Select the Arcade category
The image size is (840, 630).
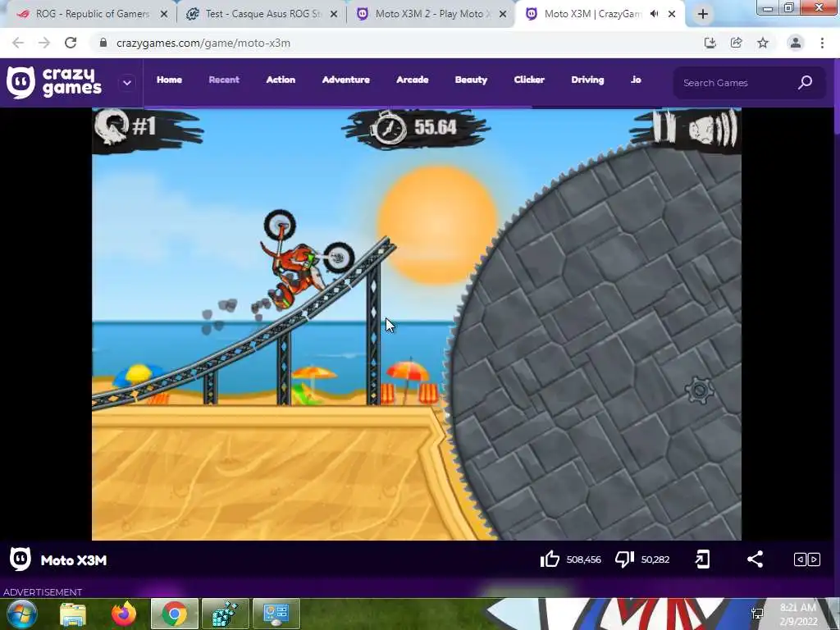tap(412, 80)
